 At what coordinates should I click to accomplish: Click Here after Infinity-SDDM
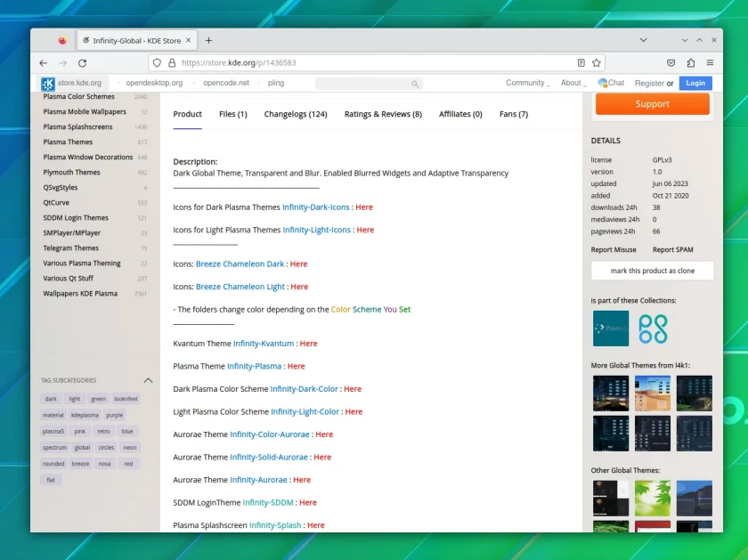[308, 502]
